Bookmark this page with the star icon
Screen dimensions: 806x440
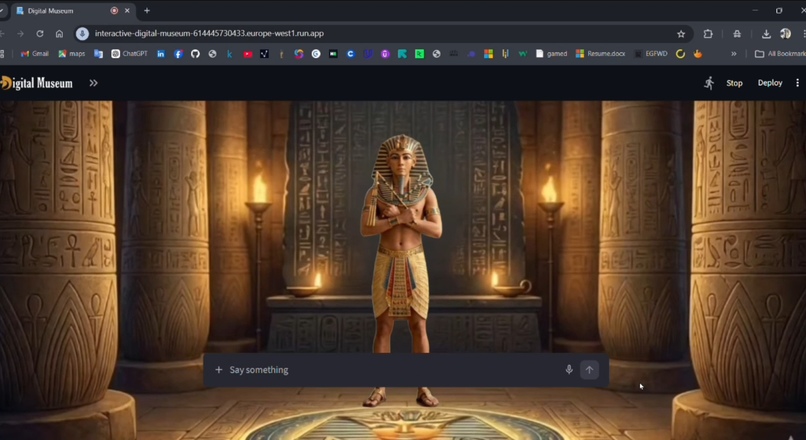(681, 33)
